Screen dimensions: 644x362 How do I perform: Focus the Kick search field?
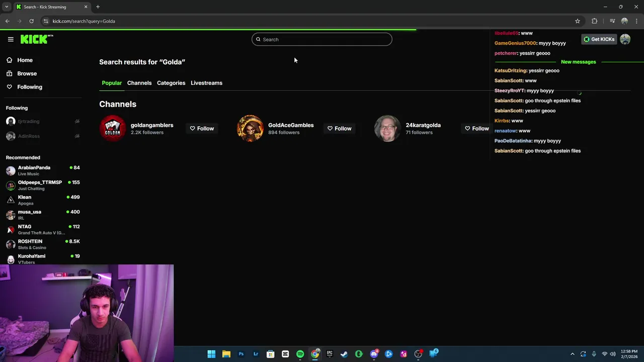[x=321, y=39]
